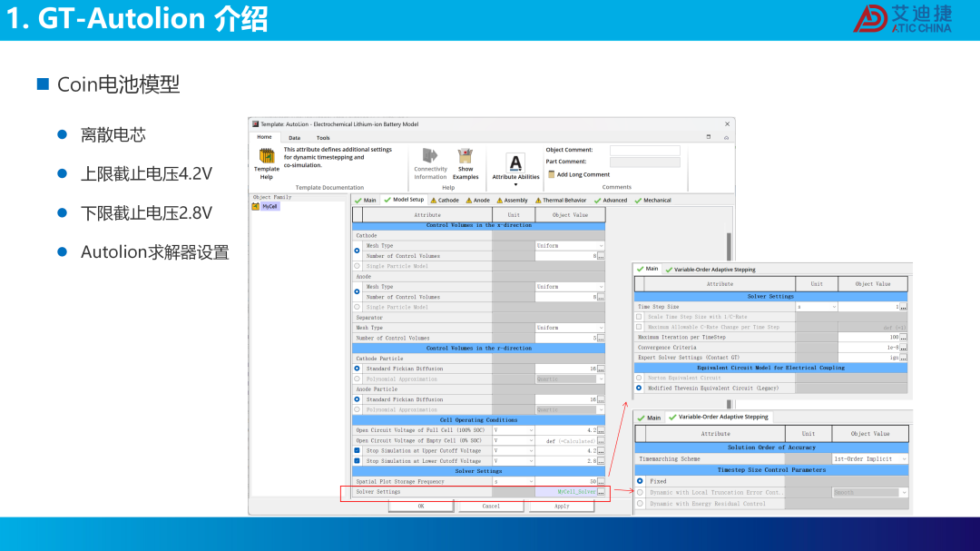Select Anode Mesh Type radio option
This screenshot has width=980, height=551.
pyautogui.click(x=357, y=291)
